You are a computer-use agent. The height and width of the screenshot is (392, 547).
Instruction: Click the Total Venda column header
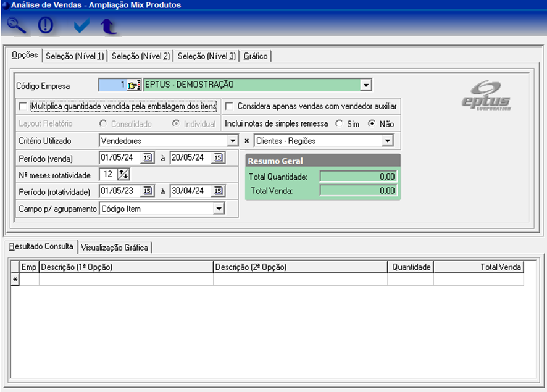coord(478,267)
